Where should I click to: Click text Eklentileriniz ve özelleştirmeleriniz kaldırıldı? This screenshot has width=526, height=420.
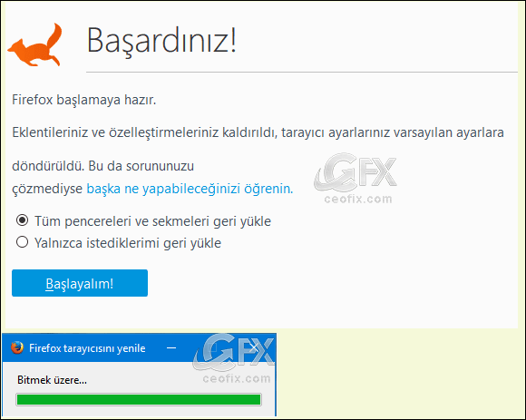(x=143, y=132)
